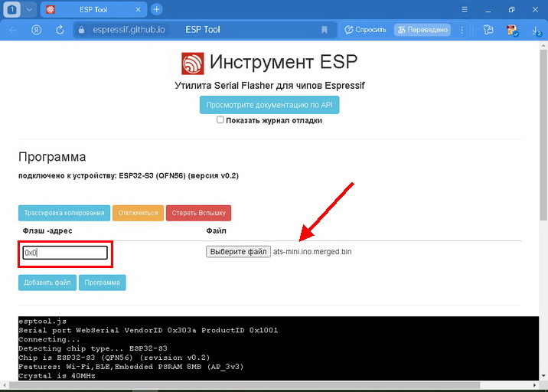
Task: Open the tab counter showing 1
Action: pyautogui.click(x=12, y=10)
